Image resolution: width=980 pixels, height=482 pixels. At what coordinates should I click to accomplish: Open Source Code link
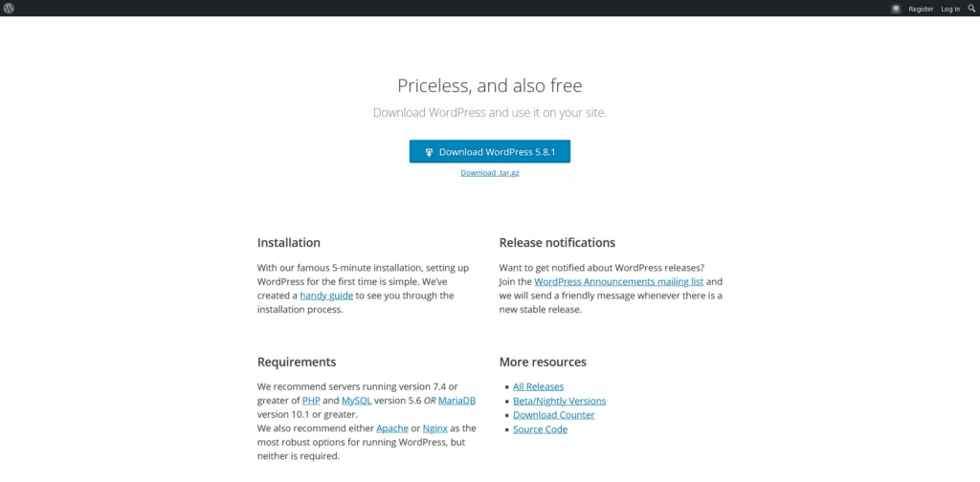pyautogui.click(x=540, y=429)
